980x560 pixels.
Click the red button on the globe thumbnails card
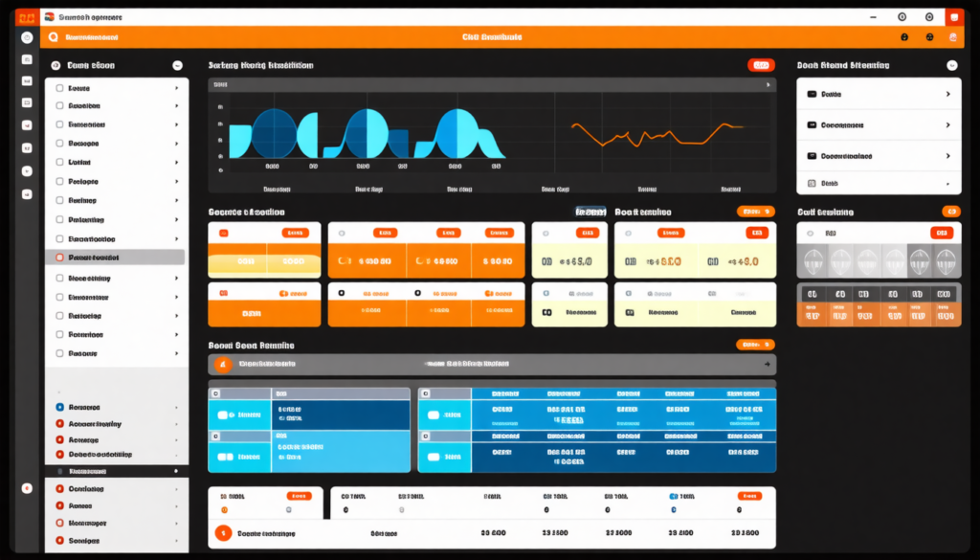(x=942, y=234)
